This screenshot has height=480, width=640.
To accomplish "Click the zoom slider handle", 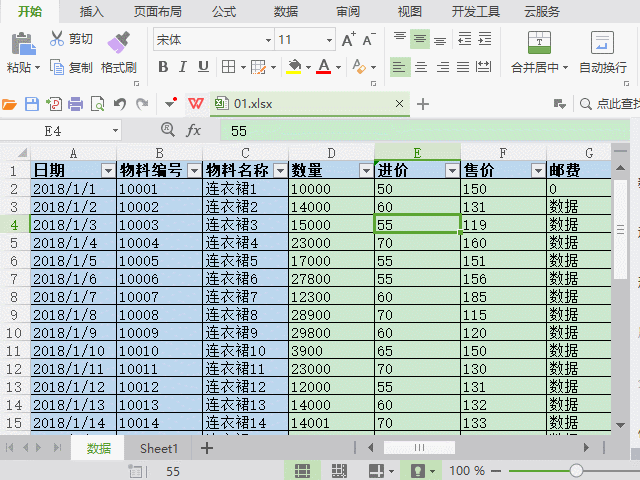I will [x=576, y=471].
